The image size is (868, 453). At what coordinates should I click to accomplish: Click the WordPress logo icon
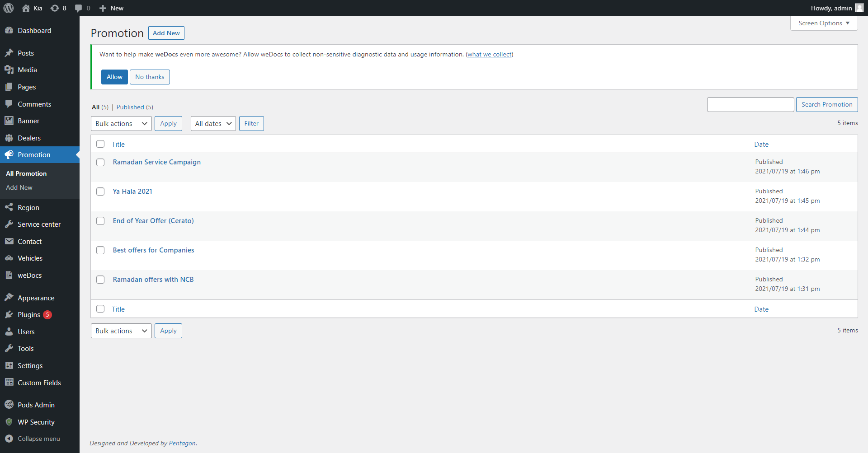pyautogui.click(x=9, y=8)
